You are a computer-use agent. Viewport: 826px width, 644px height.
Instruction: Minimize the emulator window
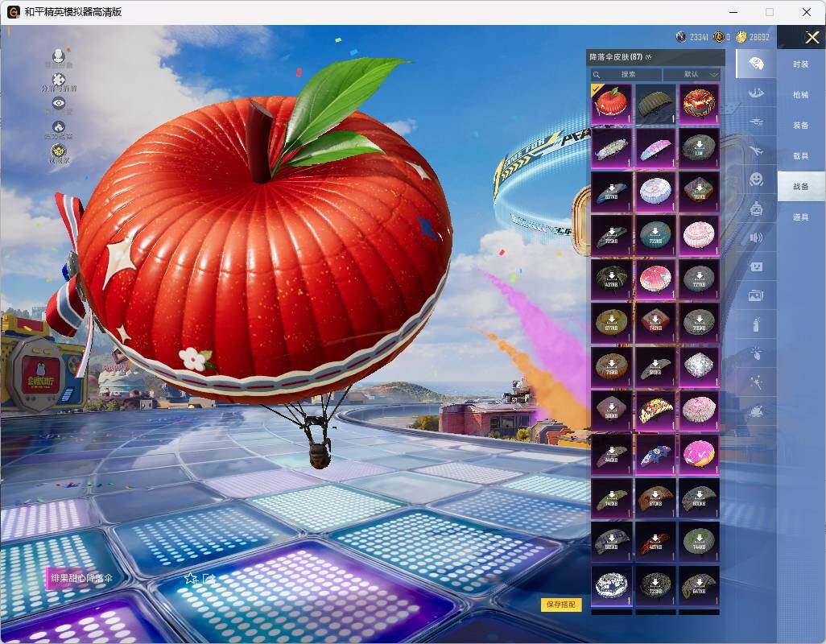tap(733, 12)
